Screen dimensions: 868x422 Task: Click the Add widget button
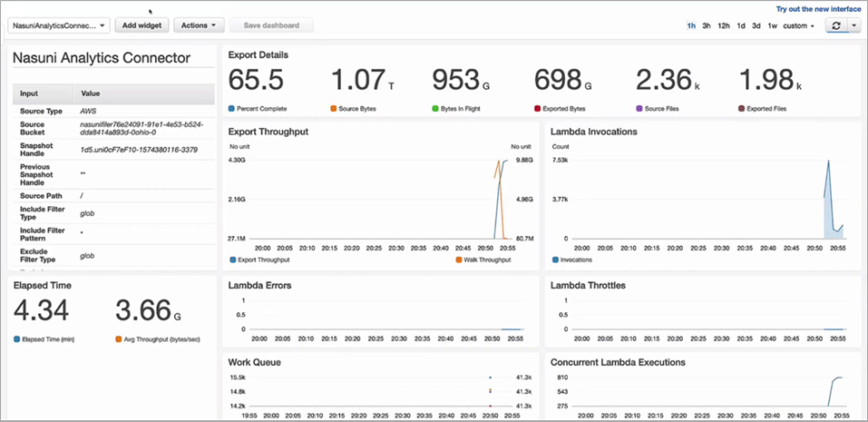(x=141, y=25)
